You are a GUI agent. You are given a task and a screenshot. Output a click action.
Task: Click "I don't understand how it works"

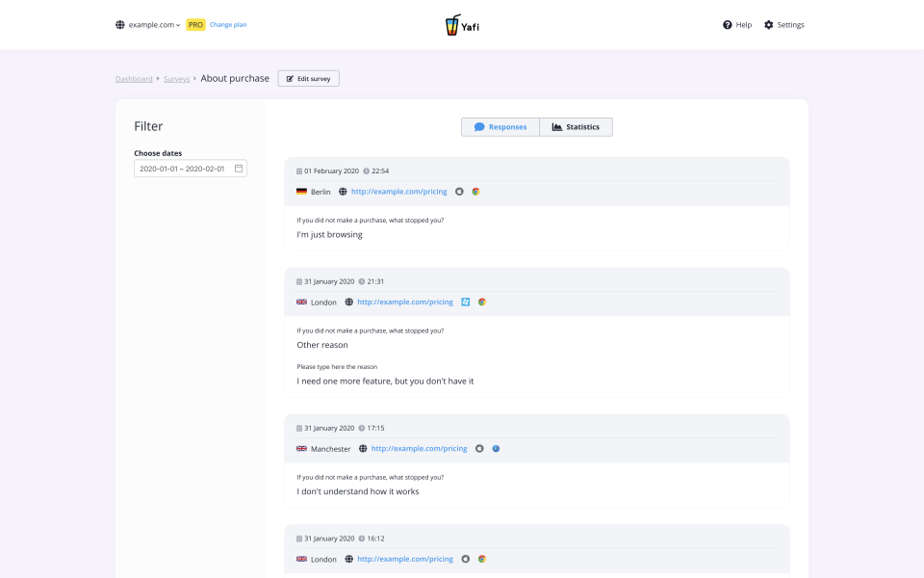click(x=358, y=492)
